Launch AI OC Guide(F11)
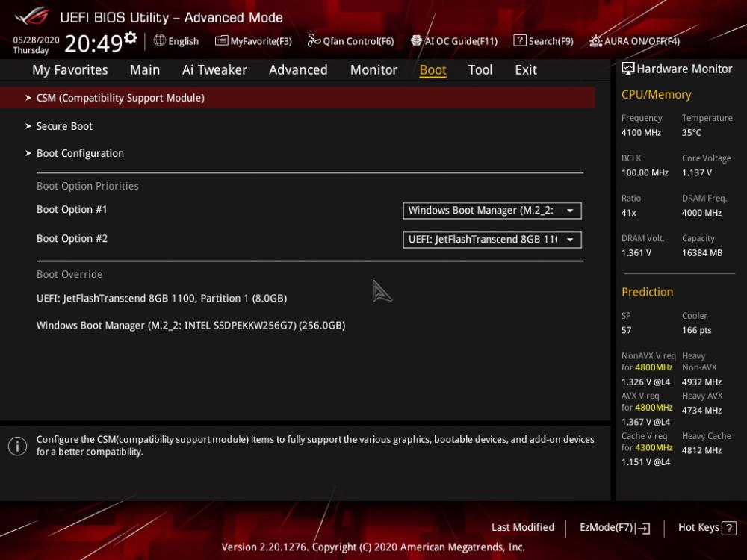Viewport: 747px width, 560px height. 461,41
